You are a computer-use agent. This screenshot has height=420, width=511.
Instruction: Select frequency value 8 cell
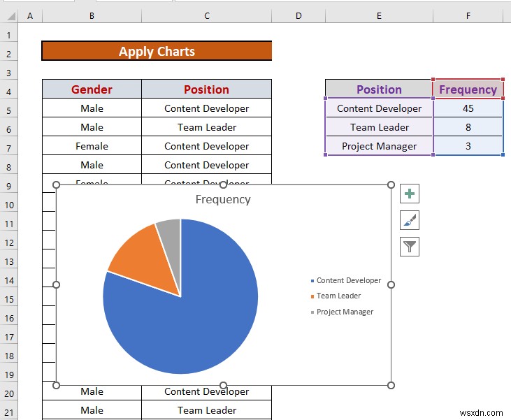pyautogui.click(x=468, y=127)
